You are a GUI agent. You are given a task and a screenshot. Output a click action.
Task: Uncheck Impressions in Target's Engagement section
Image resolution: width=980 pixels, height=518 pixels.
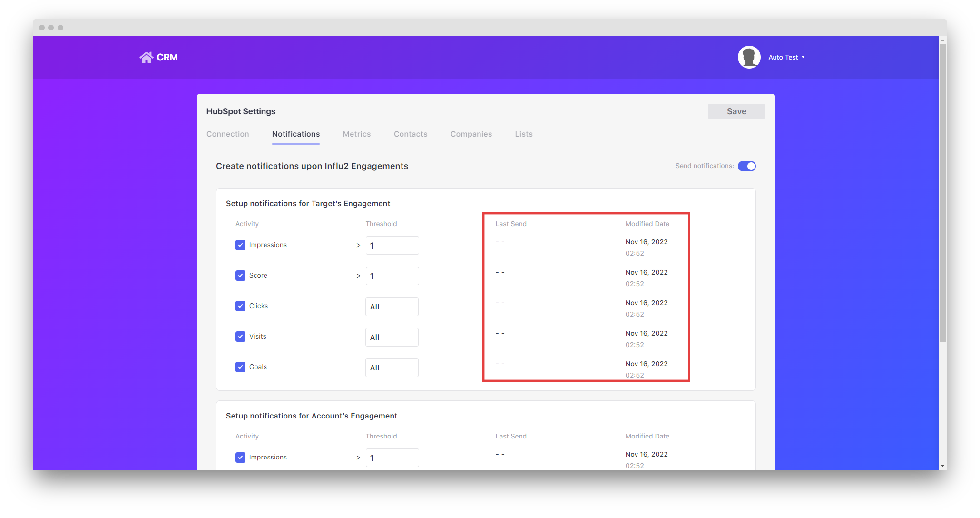click(x=240, y=245)
